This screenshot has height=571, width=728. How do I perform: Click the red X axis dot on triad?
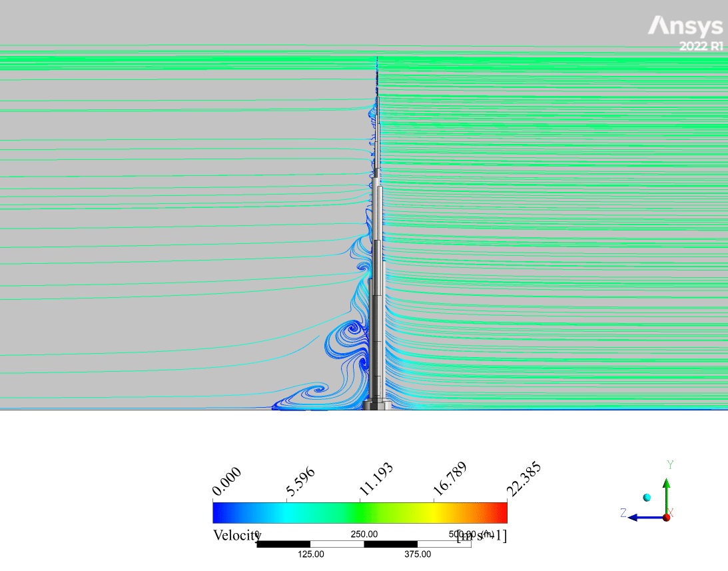point(667,517)
